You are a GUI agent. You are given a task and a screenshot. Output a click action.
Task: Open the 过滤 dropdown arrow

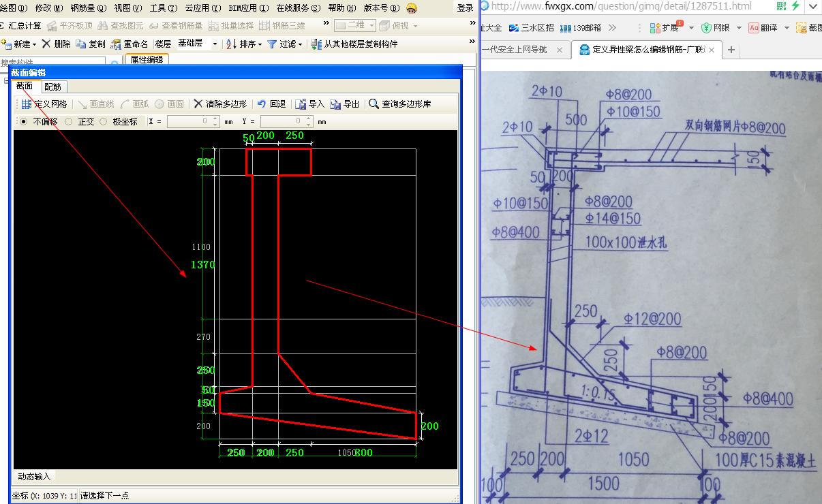click(300, 44)
